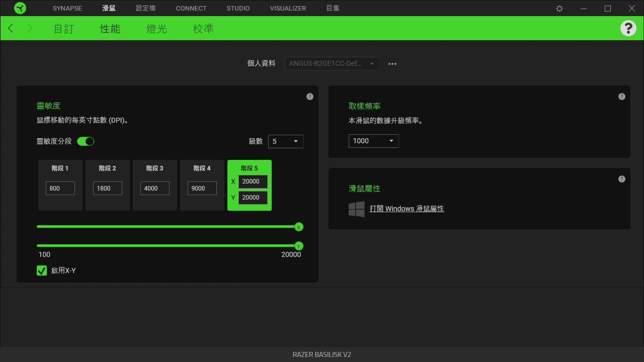The height and width of the screenshot is (362, 644).
Task: Click the 4000 DPI input field
Action: [x=155, y=189]
